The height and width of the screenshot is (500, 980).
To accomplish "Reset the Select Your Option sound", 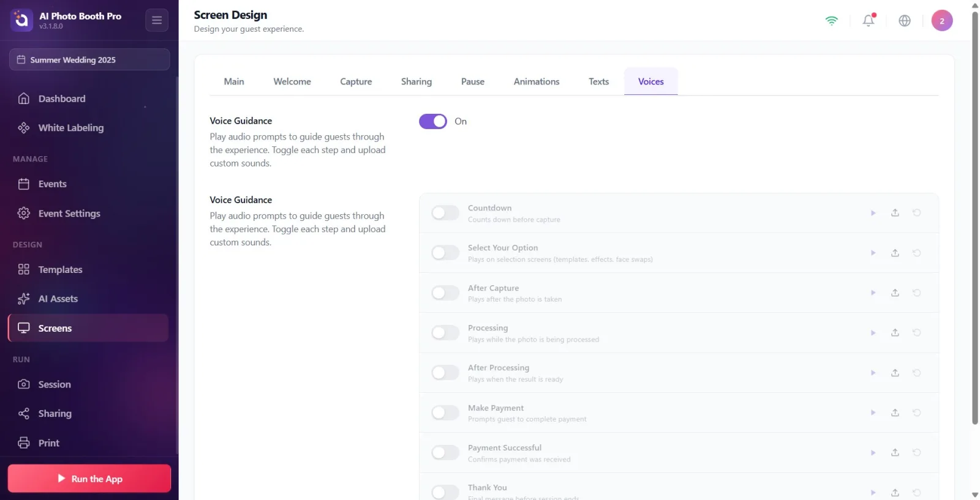I will (x=917, y=253).
